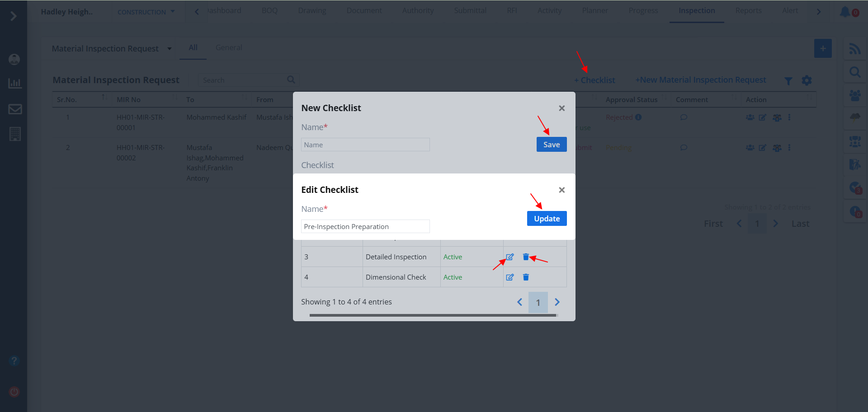Click the mail icon in left sidebar
This screenshot has height=412, width=868.
[15, 109]
